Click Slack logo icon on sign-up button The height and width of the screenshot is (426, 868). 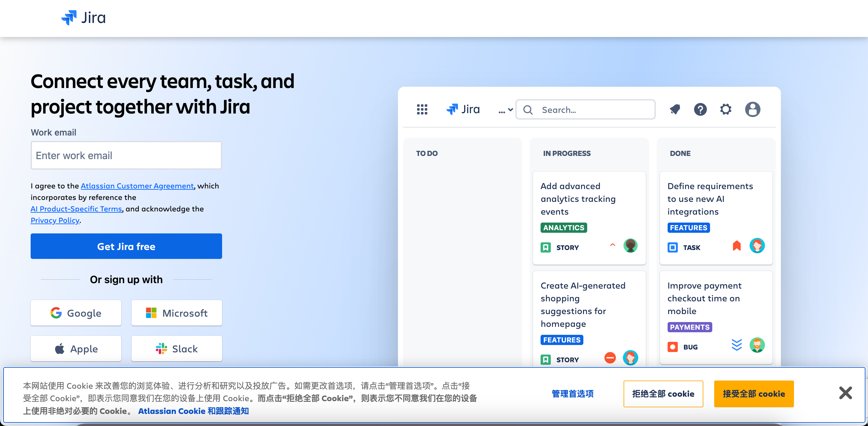161,349
